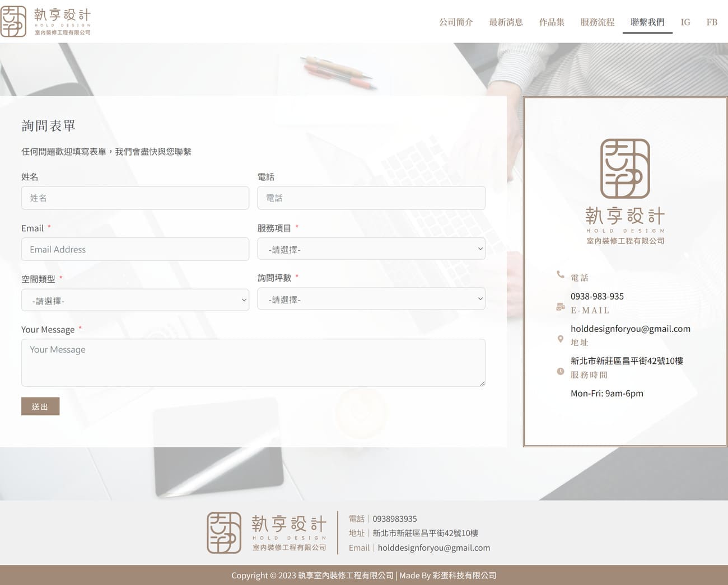Viewport: 728px width, 585px height.
Task: Click the phone icon in contact card
Action: [x=560, y=274]
